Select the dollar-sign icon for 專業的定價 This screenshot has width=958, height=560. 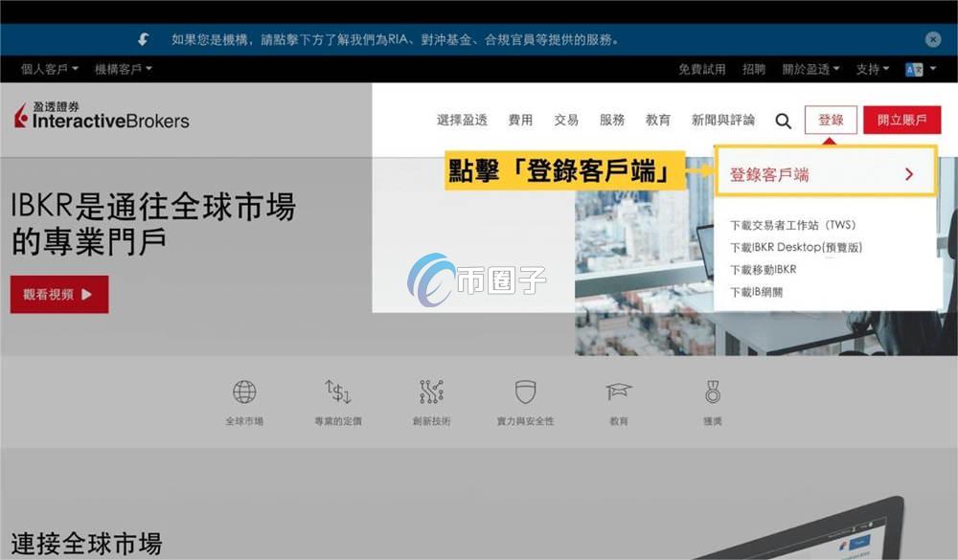click(338, 391)
